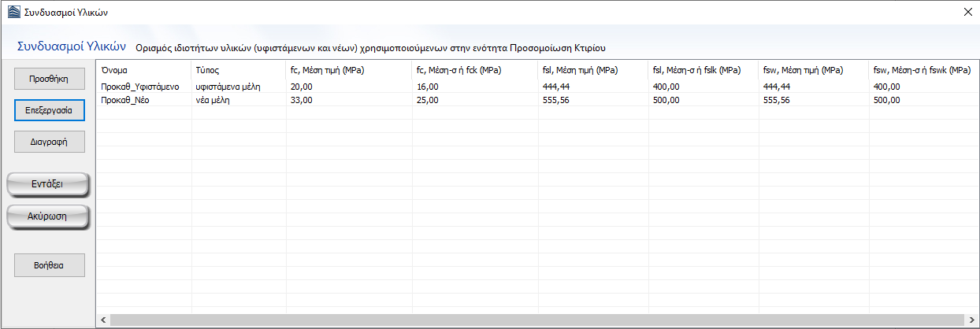Click the fsl, Μέση τιμή (MPa) header

[x=580, y=71]
